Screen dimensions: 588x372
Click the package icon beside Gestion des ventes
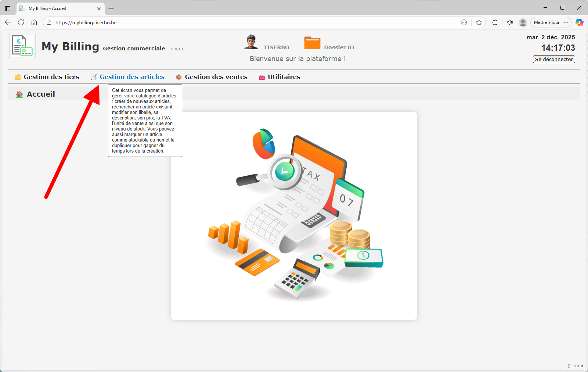(x=179, y=77)
